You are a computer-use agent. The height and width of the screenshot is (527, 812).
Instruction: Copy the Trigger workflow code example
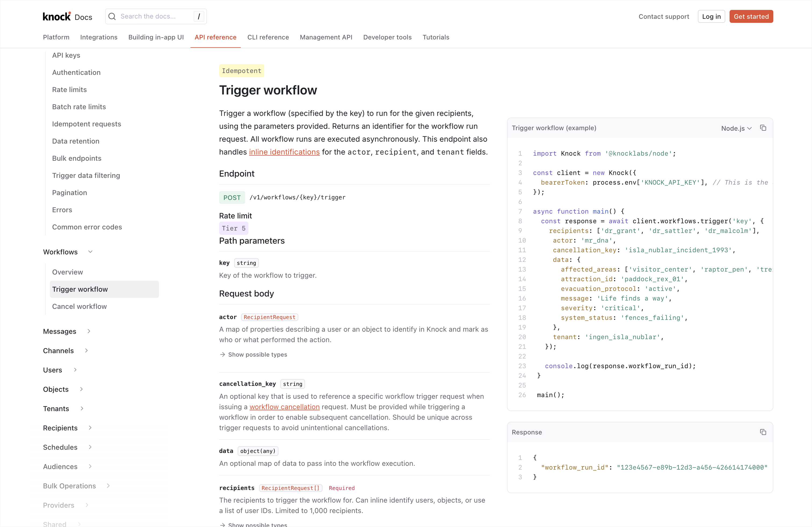coord(763,128)
